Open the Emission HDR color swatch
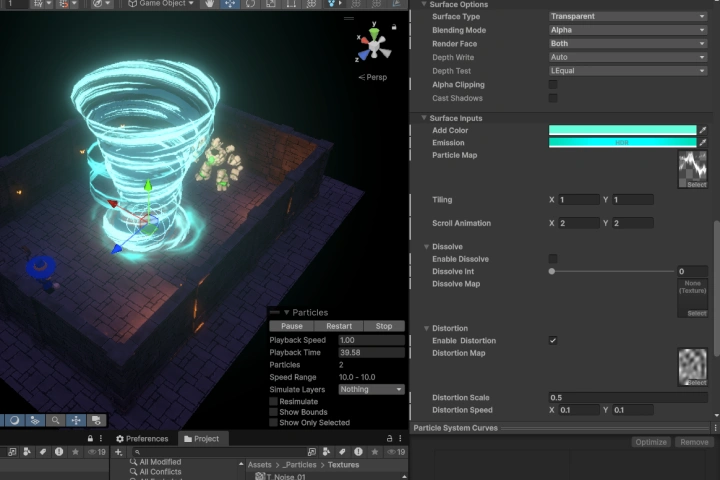720x480 pixels. (623, 143)
